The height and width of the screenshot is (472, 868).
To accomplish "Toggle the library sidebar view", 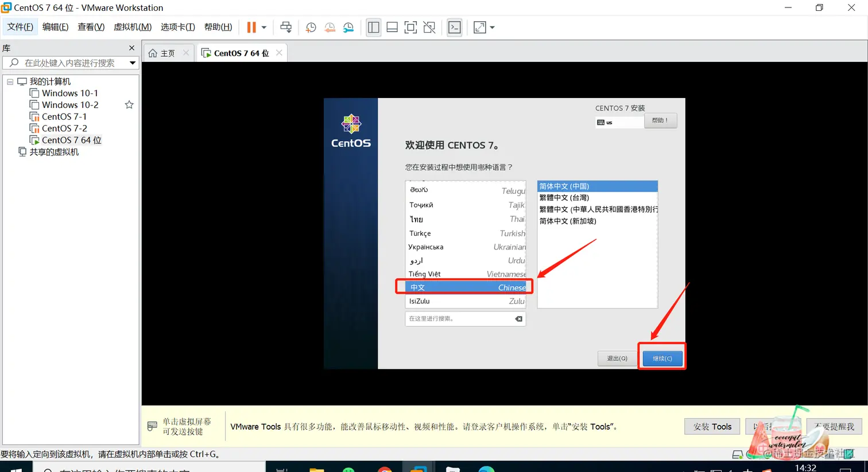I will (374, 27).
